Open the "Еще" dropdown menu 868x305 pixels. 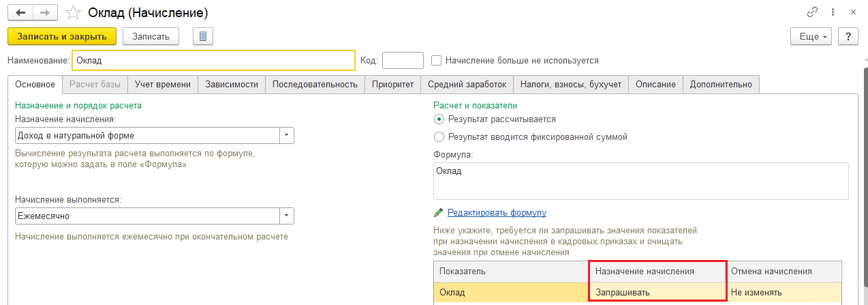tap(811, 36)
